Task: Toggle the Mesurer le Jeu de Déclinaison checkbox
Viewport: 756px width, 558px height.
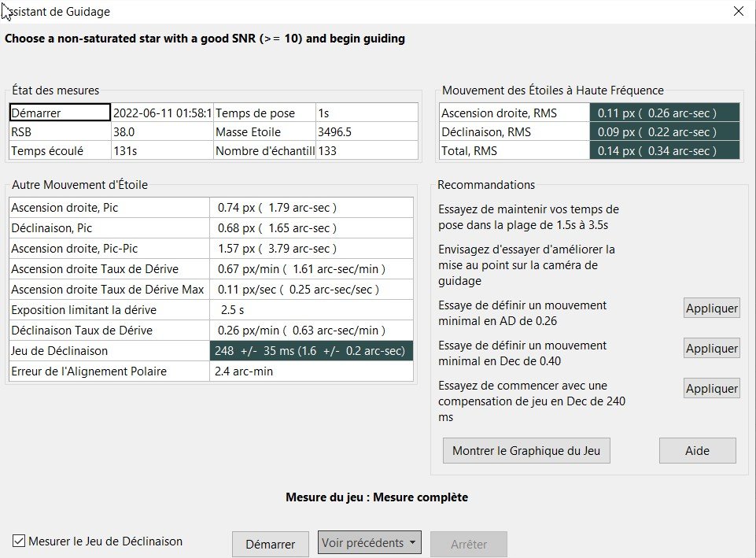Action: pyautogui.click(x=19, y=541)
